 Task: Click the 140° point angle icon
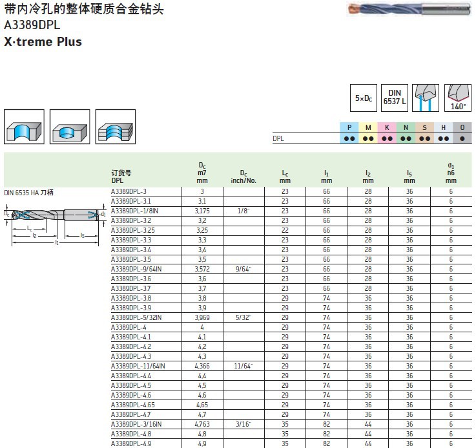pyautogui.click(x=458, y=98)
